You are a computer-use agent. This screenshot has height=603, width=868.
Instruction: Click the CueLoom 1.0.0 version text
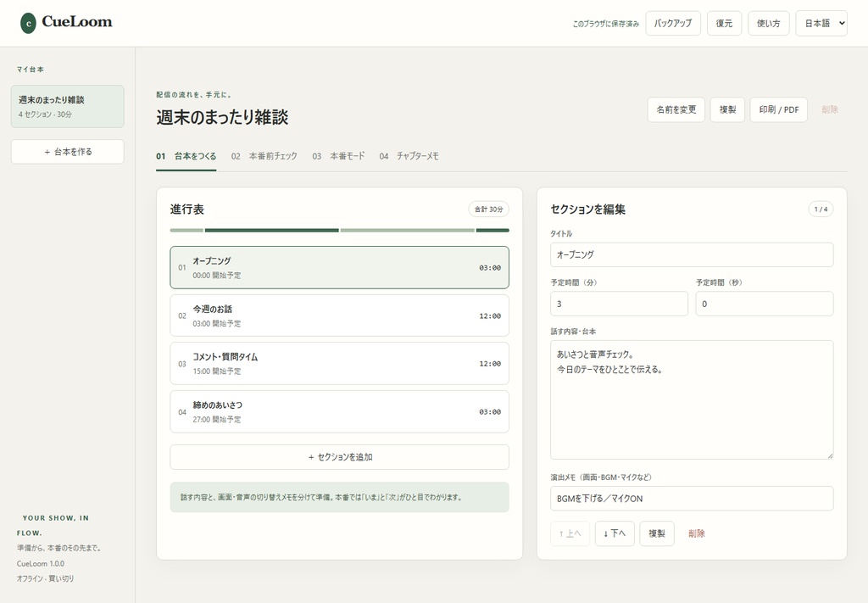click(x=41, y=564)
